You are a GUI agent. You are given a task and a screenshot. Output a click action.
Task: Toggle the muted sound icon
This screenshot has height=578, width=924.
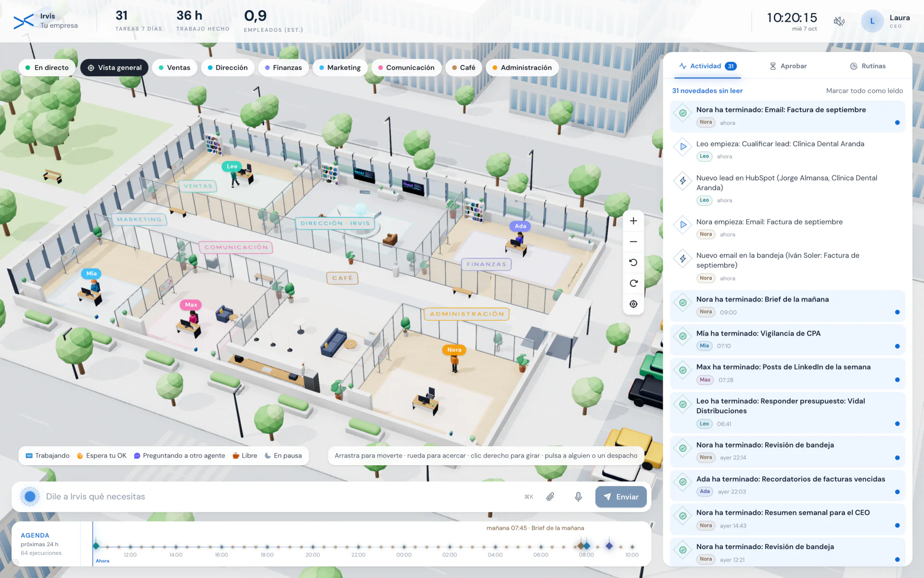point(839,21)
